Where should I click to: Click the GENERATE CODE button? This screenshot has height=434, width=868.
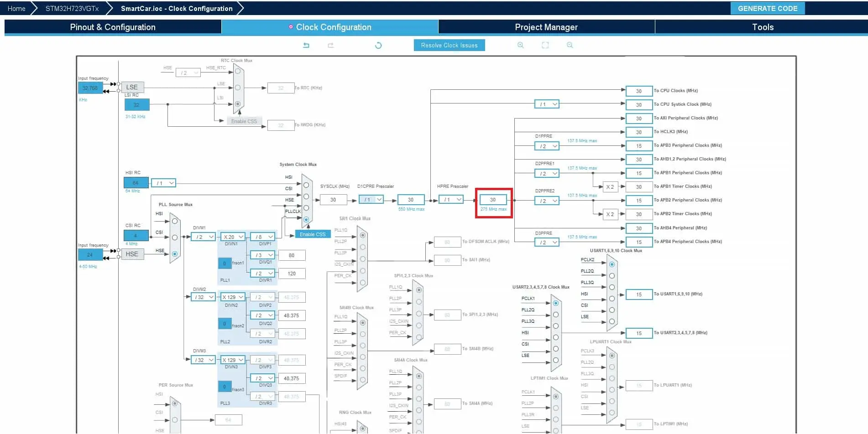[x=768, y=8]
